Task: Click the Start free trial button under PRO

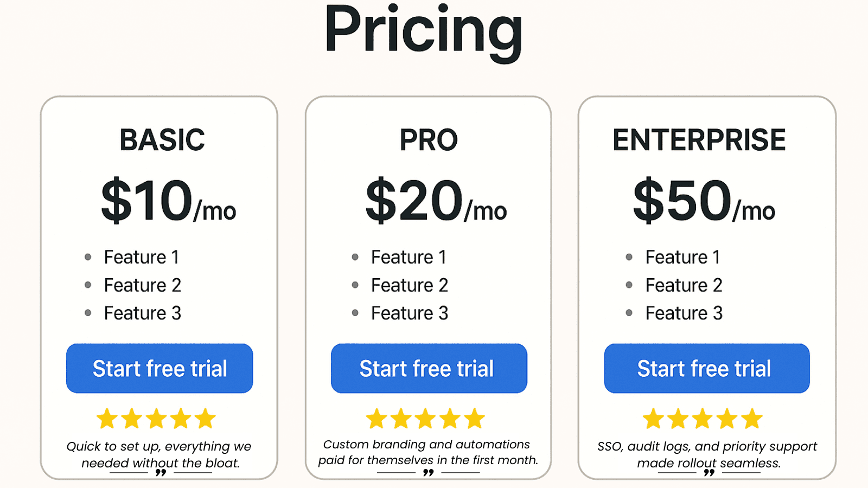Action: point(429,368)
